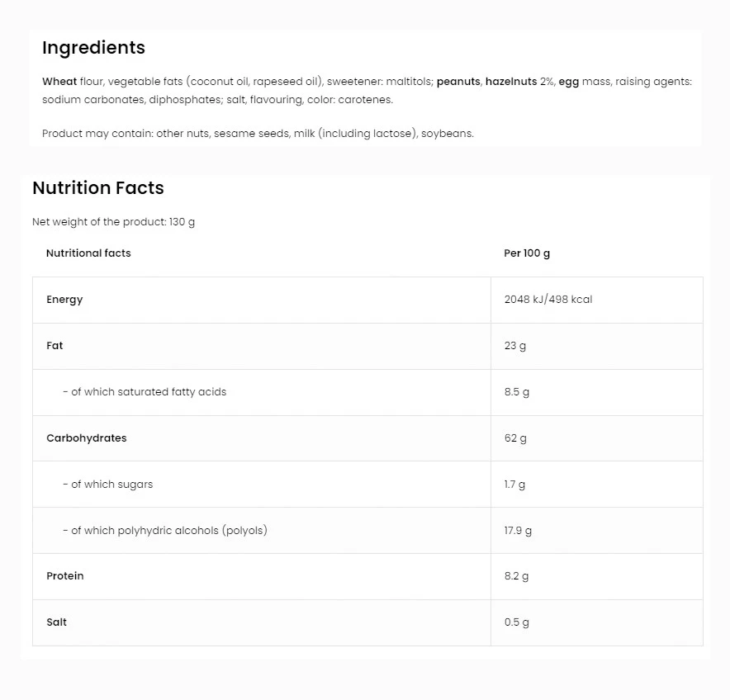Click the 'Per 100 g' column header
This screenshot has height=700, width=730.
tap(527, 253)
